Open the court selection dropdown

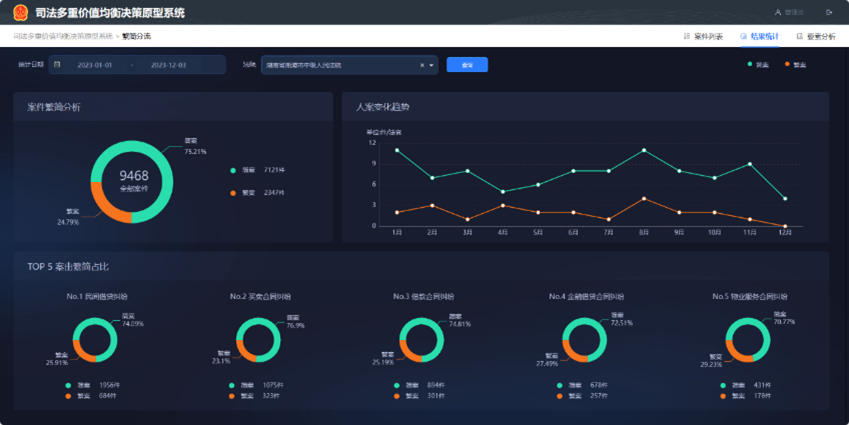(x=340, y=65)
